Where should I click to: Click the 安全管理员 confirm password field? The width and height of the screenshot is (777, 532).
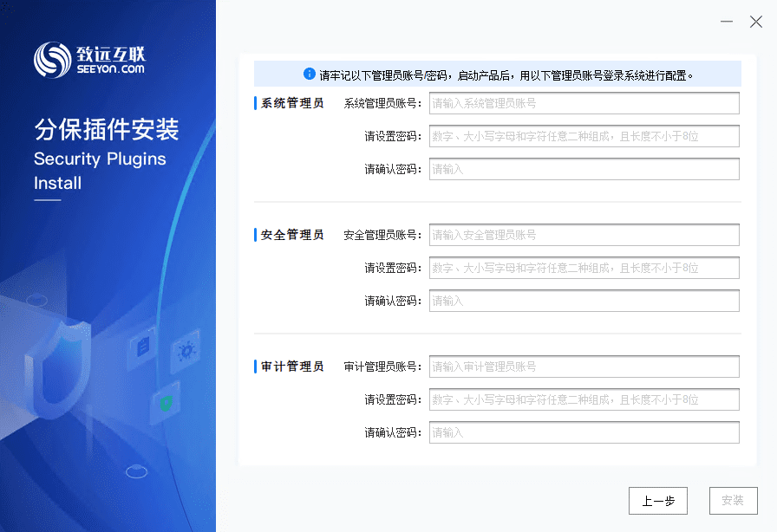point(584,301)
